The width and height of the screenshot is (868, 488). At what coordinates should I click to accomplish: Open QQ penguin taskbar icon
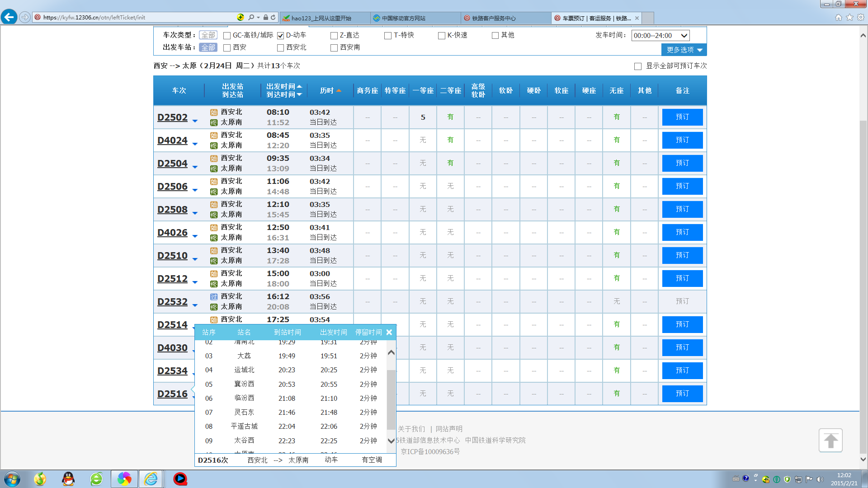click(x=68, y=479)
